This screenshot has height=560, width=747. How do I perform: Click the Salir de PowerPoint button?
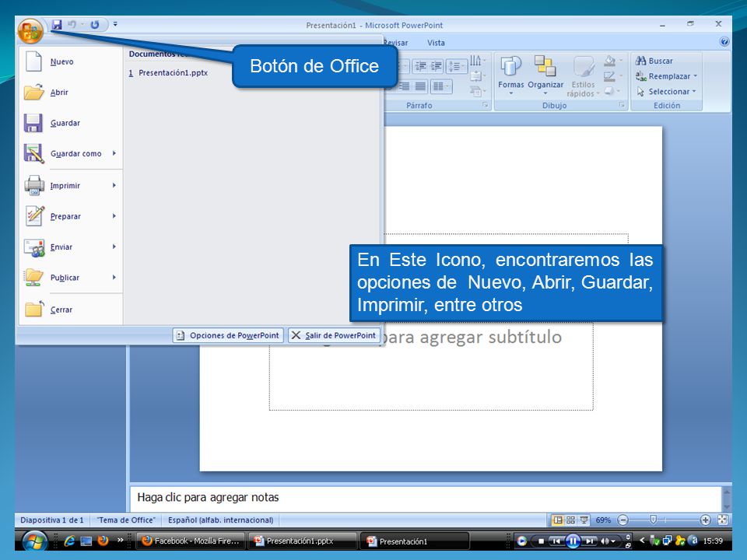(x=335, y=335)
